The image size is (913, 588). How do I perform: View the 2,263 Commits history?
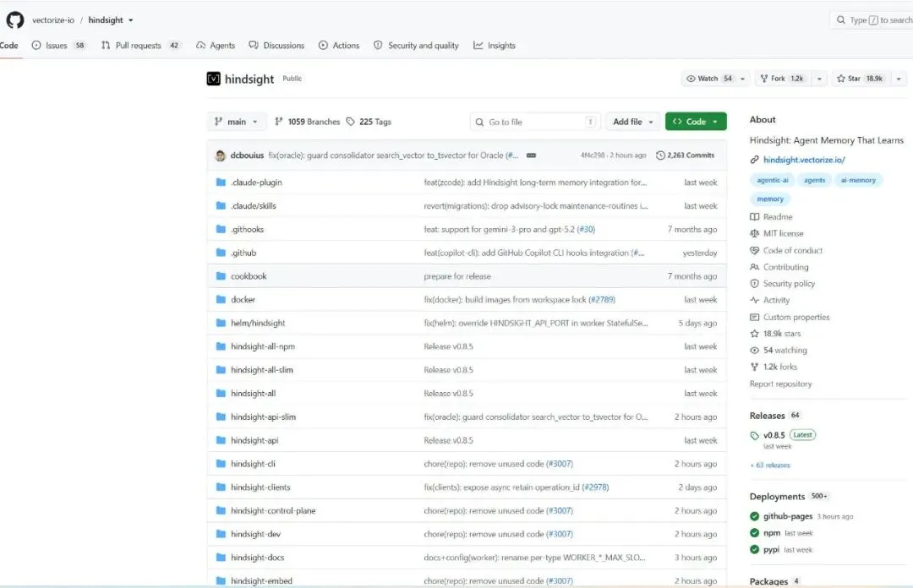click(x=686, y=155)
